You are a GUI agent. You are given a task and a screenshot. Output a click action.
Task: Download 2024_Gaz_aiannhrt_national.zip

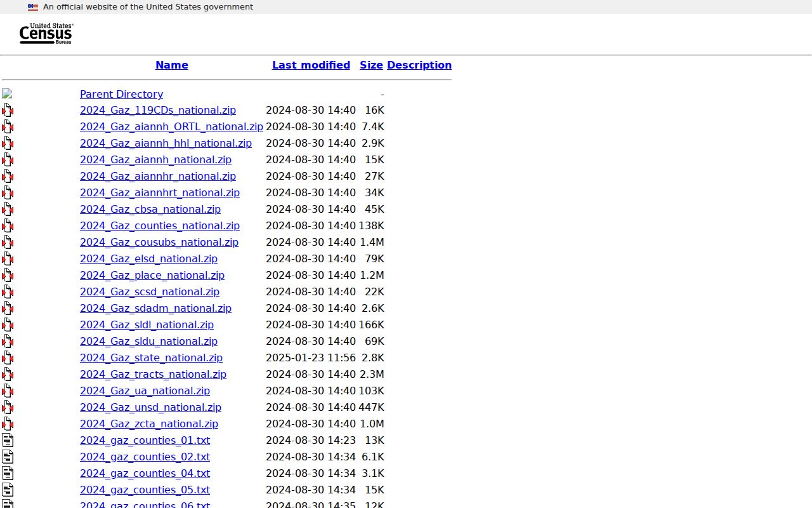(x=160, y=193)
